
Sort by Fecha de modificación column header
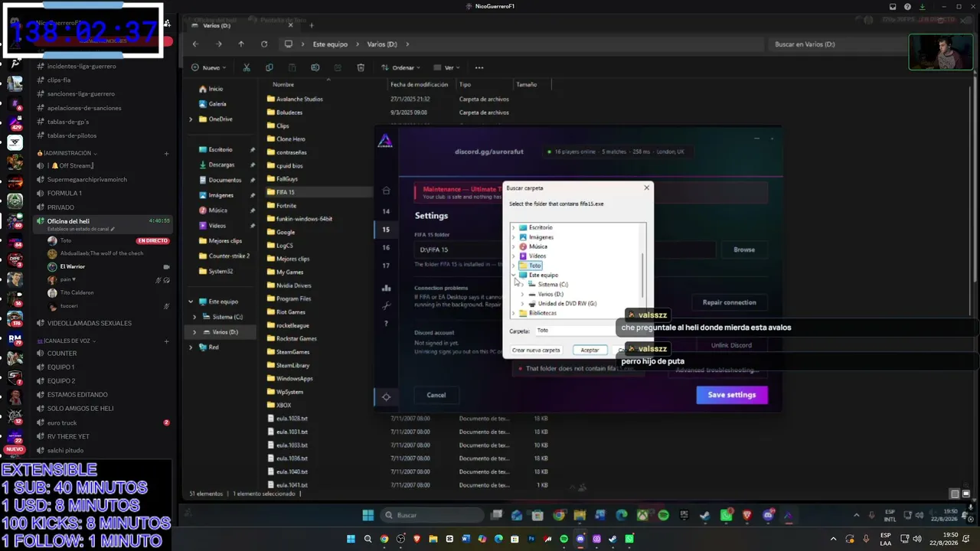[x=419, y=85]
